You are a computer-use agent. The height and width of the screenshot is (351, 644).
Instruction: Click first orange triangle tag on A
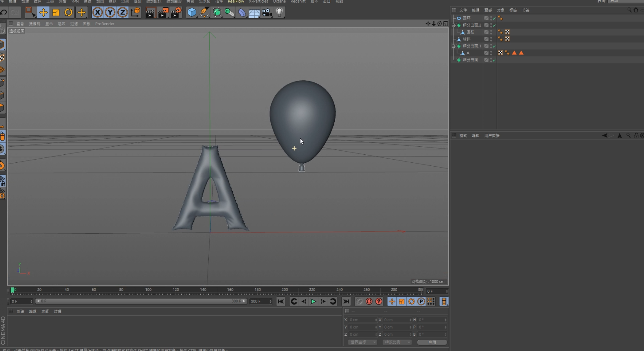click(x=514, y=53)
